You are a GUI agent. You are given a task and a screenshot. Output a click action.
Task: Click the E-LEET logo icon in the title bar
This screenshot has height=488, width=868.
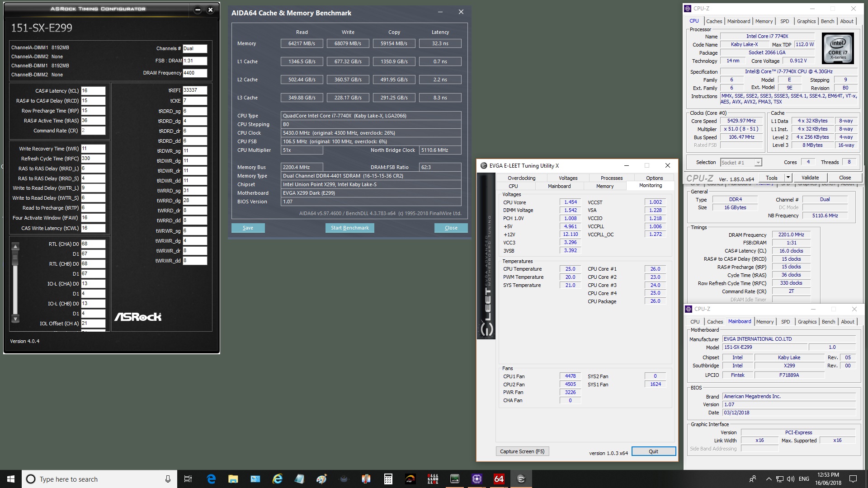coord(483,166)
